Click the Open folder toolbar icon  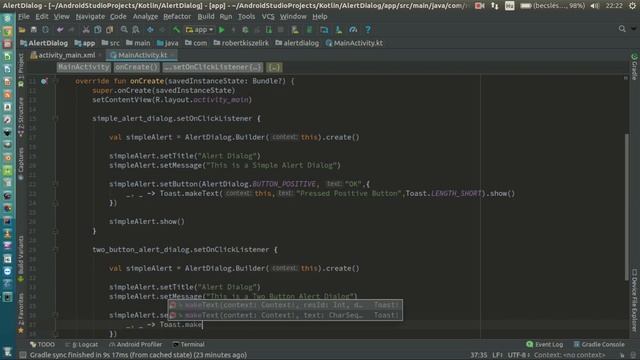tap(22, 30)
